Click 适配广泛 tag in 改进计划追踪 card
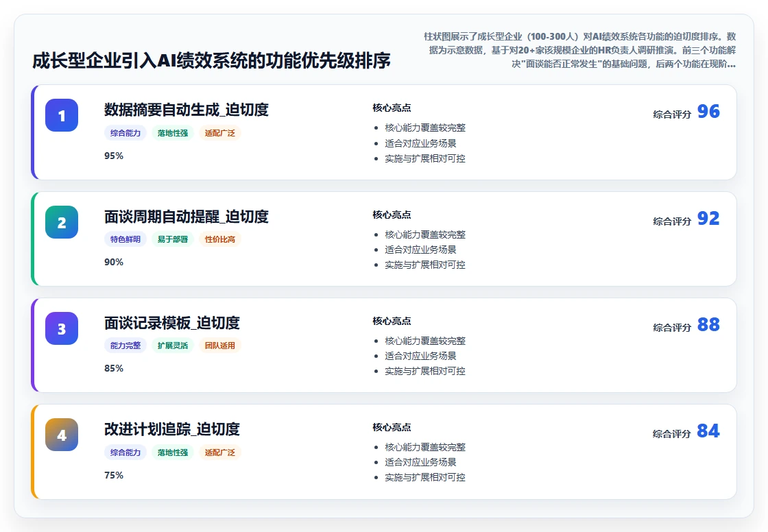Viewport: 768px width, 532px height. [x=220, y=452]
